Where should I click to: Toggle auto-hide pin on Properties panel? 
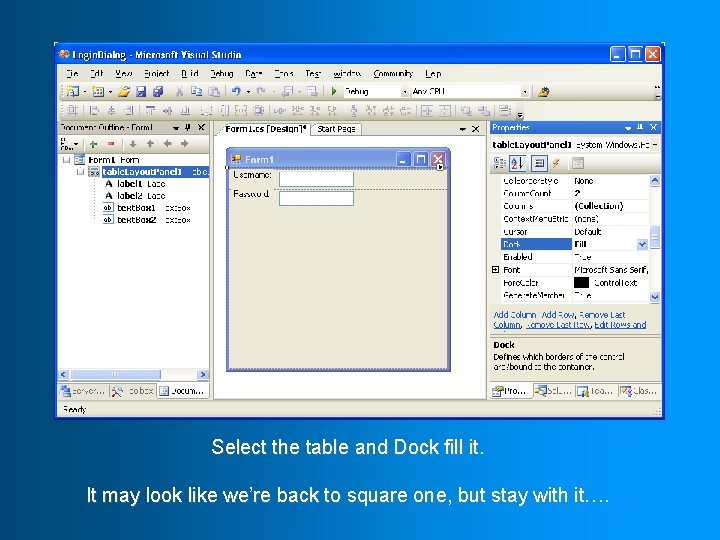(640, 127)
